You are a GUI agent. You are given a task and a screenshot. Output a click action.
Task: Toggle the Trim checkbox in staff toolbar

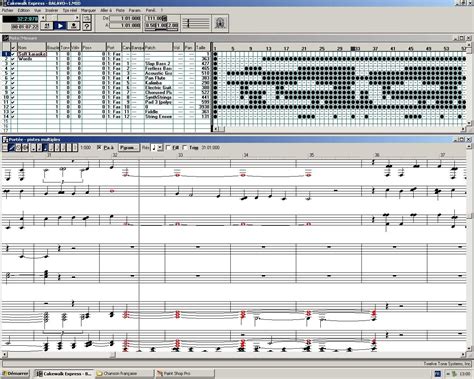(x=185, y=147)
